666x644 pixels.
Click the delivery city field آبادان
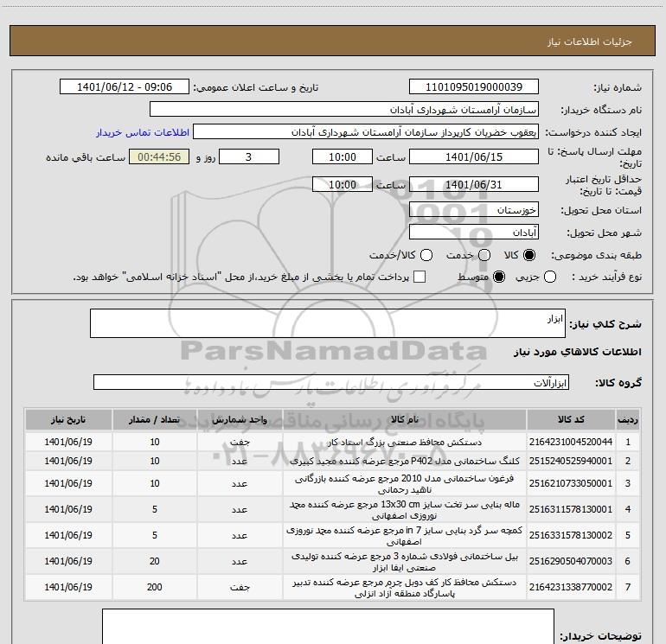coord(474,233)
